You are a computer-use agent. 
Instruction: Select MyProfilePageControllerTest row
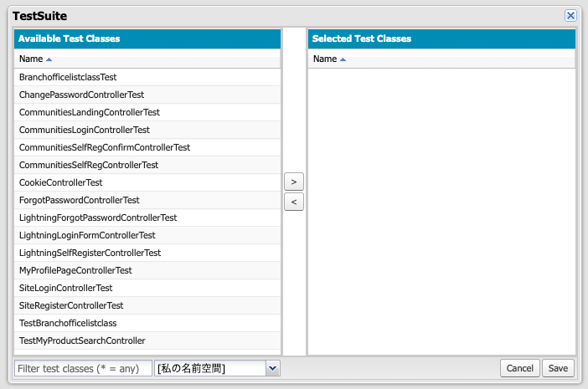click(147, 271)
